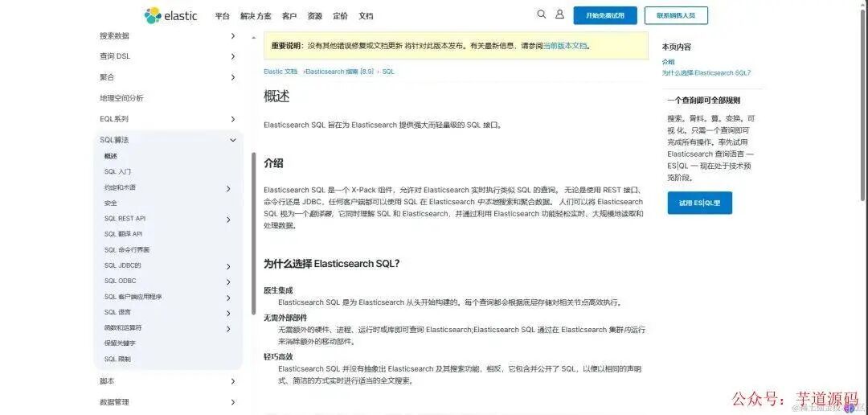Expand the 约定和术语 chevron
Image resolution: width=868 pixels, height=415 pixels.
(228, 189)
